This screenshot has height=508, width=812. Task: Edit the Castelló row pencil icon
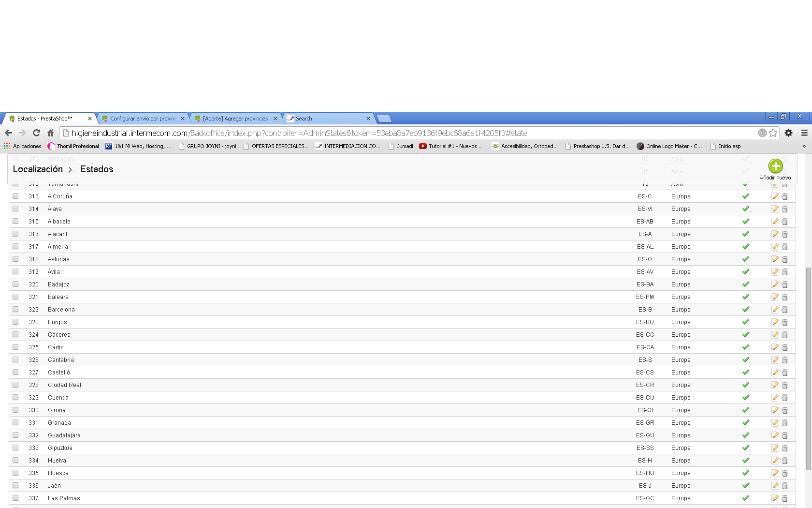click(x=775, y=373)
